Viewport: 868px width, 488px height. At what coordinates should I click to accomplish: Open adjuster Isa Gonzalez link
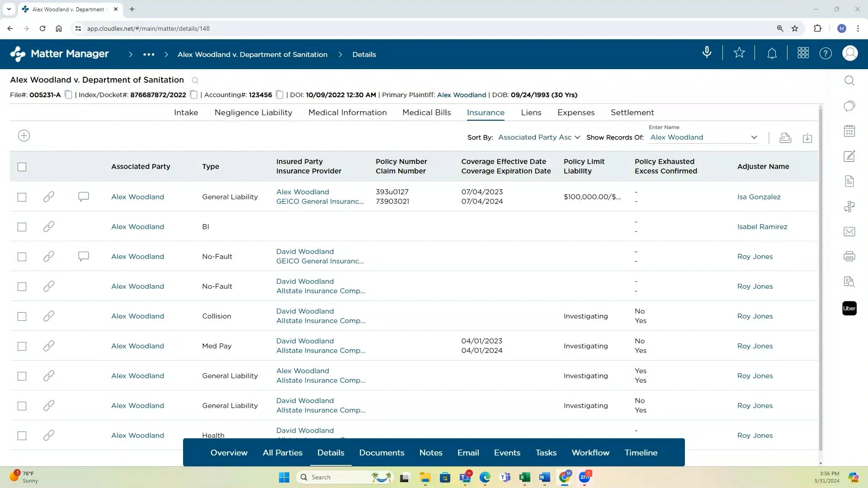click(x=759, y=197)
